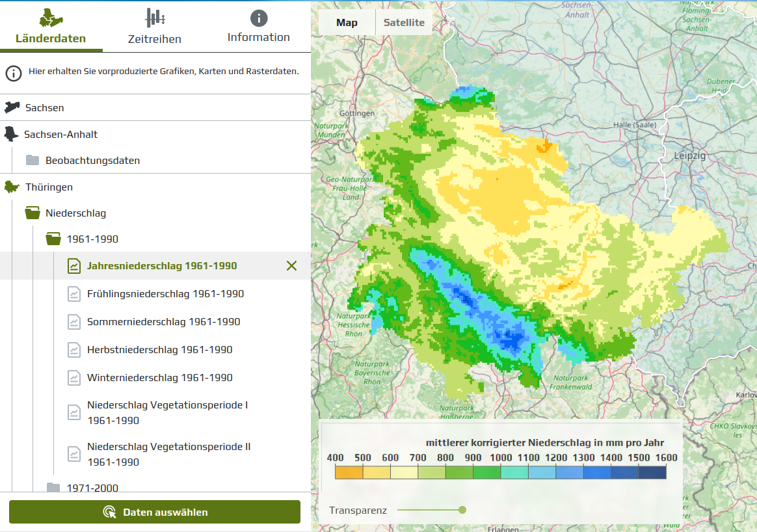Click the Herbstniederschlag document icon

coord(74,349)
